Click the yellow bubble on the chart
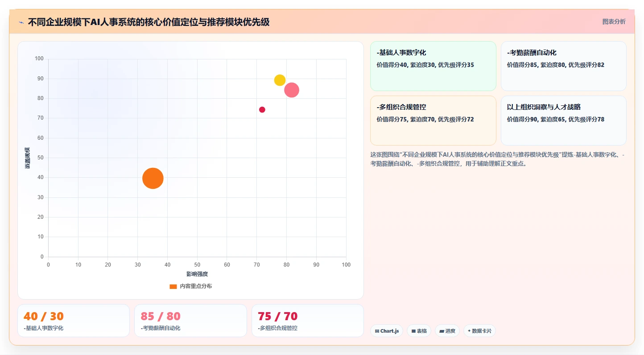This screenshot has width=644, height=355. pos(280,80)
